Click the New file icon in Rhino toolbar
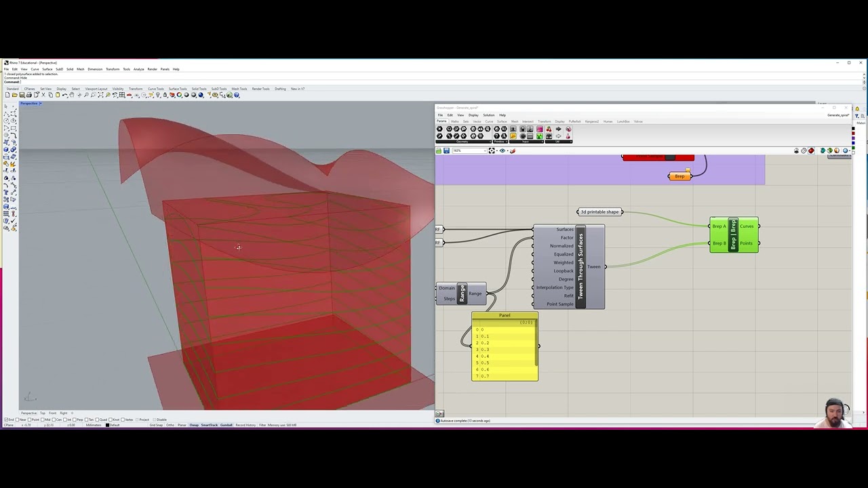This screenshot has width=868, height=488. (7, 95)
